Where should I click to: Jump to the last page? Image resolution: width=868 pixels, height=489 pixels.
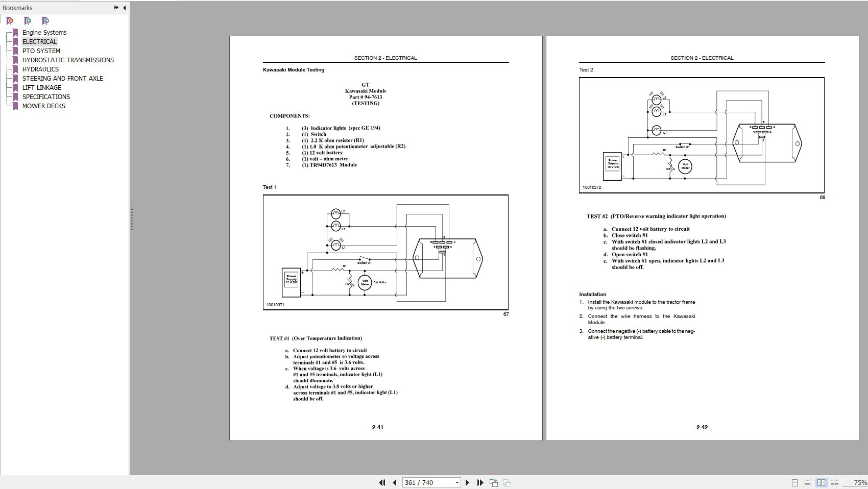[x=480, y=482]
